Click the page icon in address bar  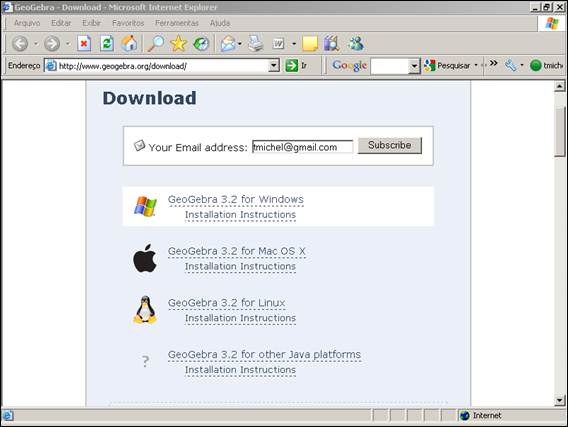click(x=51, y=66)
